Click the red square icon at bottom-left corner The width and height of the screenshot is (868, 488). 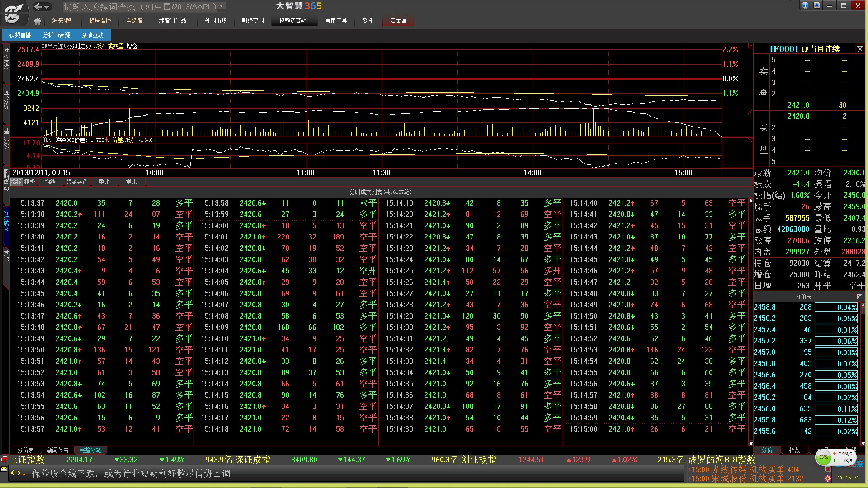coord(4,459)
